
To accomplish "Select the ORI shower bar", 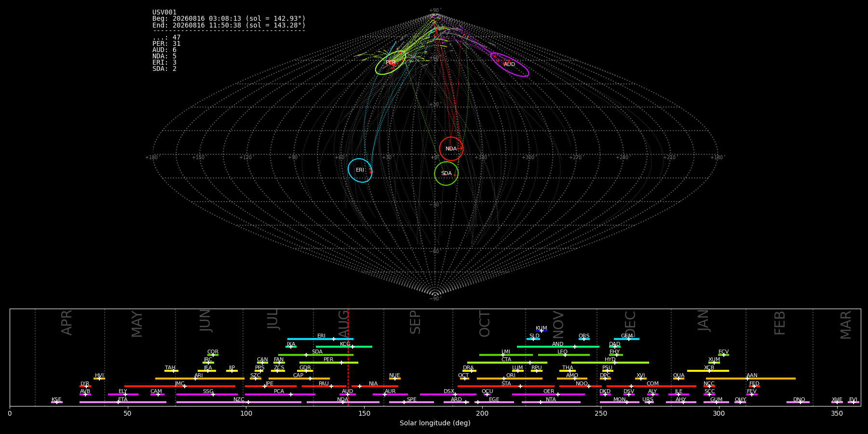I will [x=510, y=379].
